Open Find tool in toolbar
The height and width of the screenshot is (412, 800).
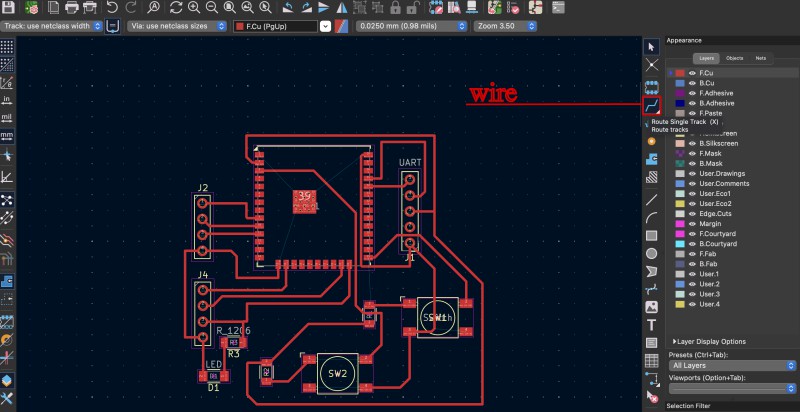point(153,7)
